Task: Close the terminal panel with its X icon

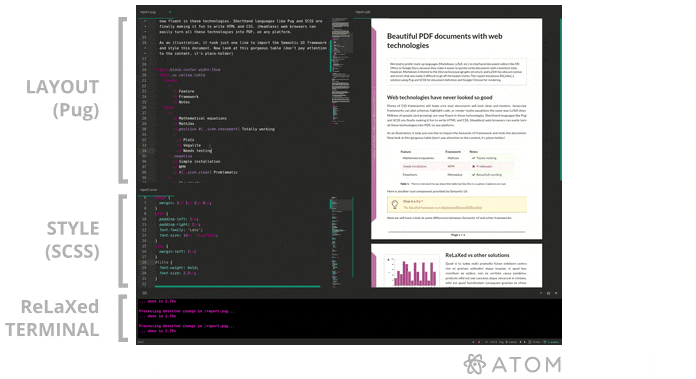Action: pyautogui.click(x=556, y=293)
